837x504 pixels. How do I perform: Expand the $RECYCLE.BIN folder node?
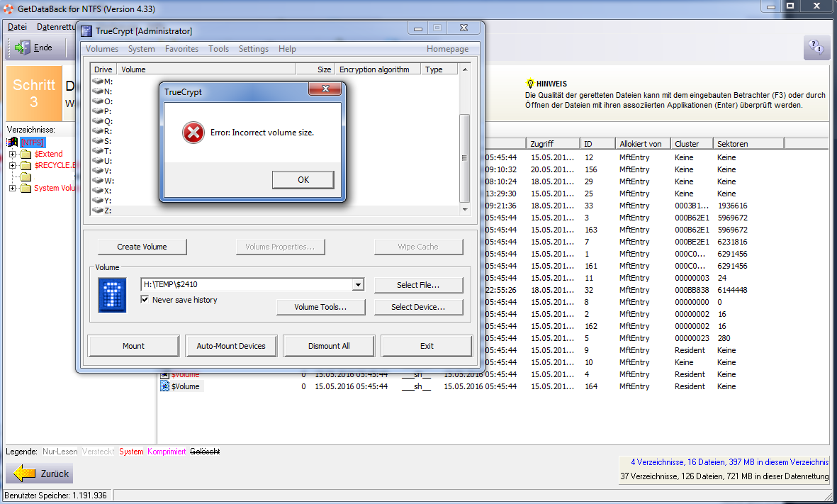[x=12, y=165]
